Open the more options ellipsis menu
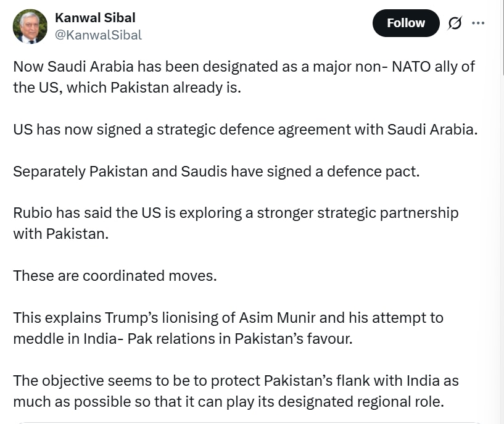 pyautogui.click(x=478, y=23)
